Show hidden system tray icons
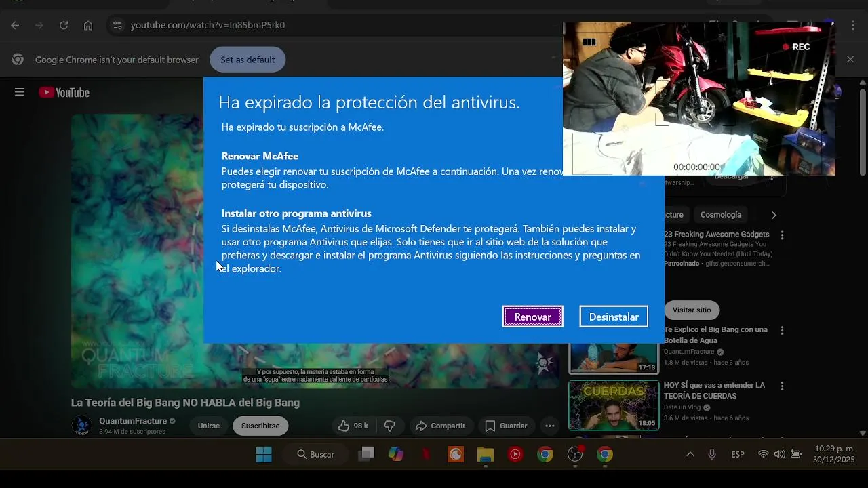Image resolution: width=868 pixels, height=488 pixels. pyautogui.click(x=690, y=454)
